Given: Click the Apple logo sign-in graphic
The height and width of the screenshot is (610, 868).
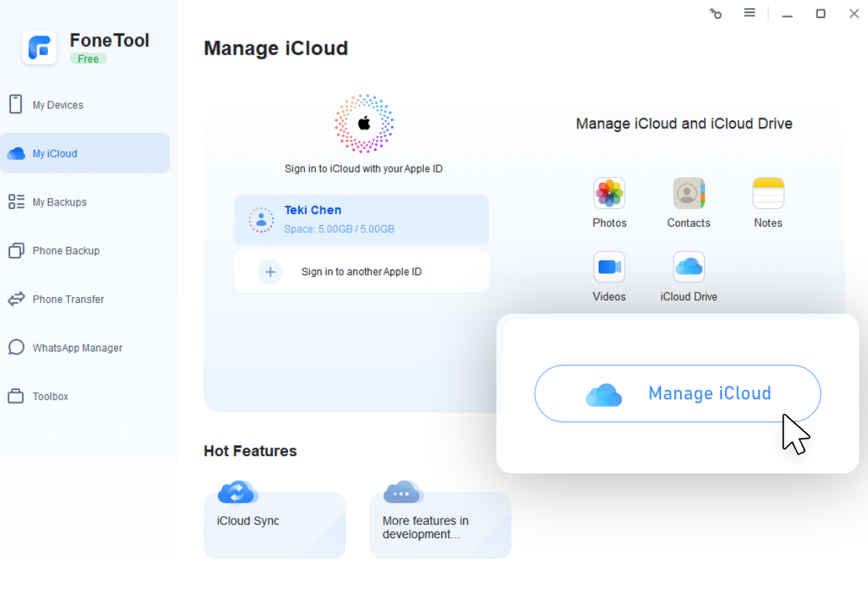Looking at the screenshot, I should [364, 123].
